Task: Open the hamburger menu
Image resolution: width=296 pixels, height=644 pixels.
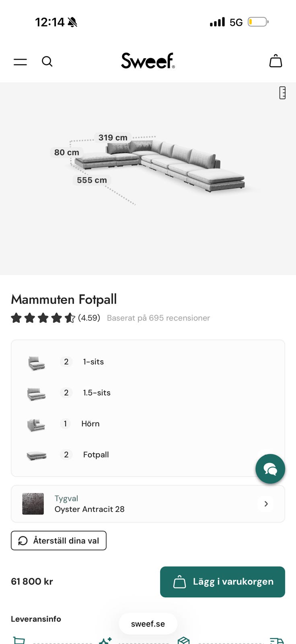Action: [x=20, y=62]
